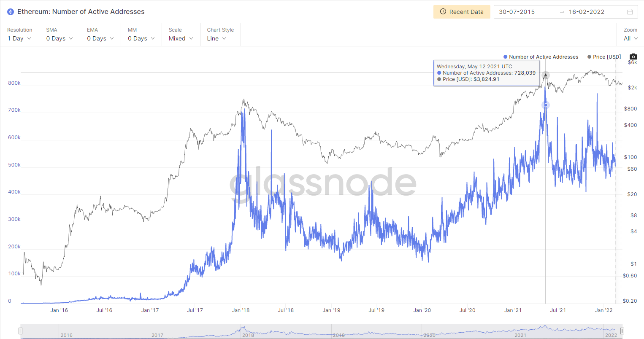Toggle Number of Active Addresses legend series

[x=541, y=57]
